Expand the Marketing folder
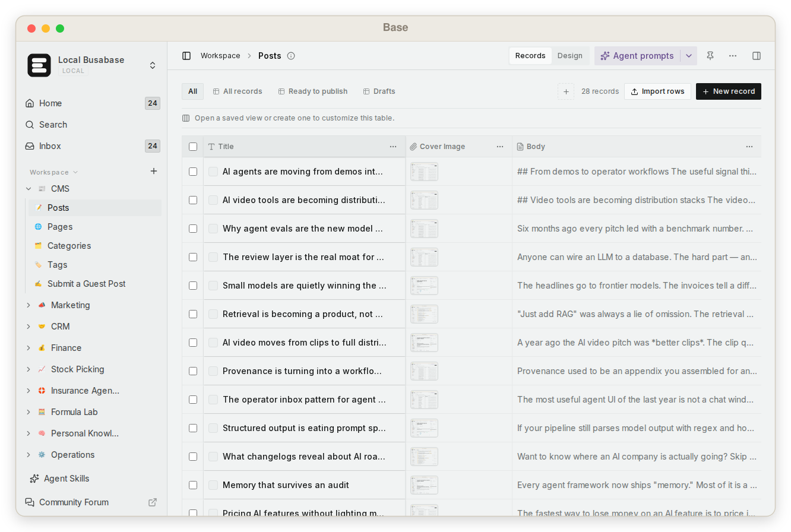Screen dimensions: 791x532 pyautogui.click(x=28, y=305)
